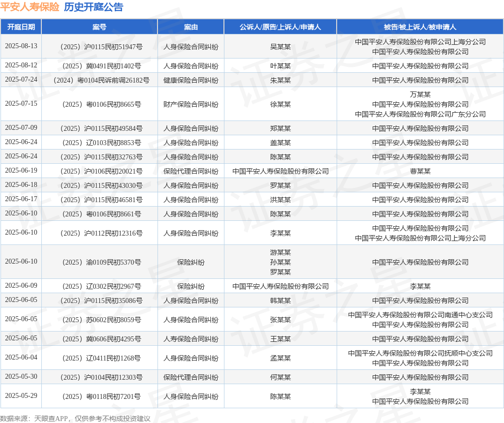This screenshot has width=504, height=423.
Task: Click date cell 2025-07-09
Action: [21, 127]
